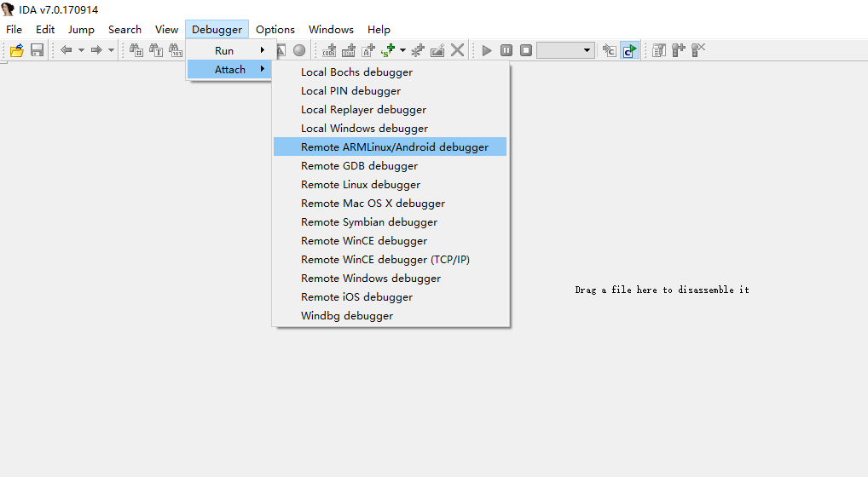Select Remote Mac OS X debugger
Screen dimensions: 868x477
pyautogui.click(x=390, y=204)
